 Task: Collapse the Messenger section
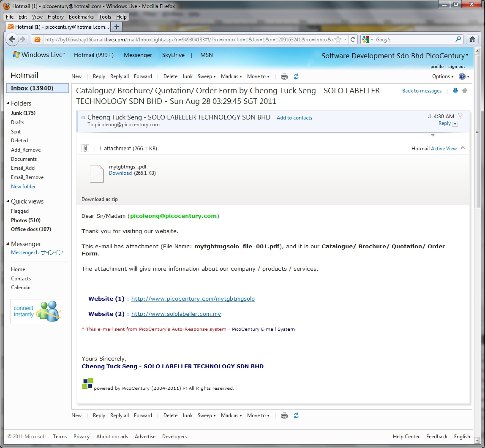point(8,244)
